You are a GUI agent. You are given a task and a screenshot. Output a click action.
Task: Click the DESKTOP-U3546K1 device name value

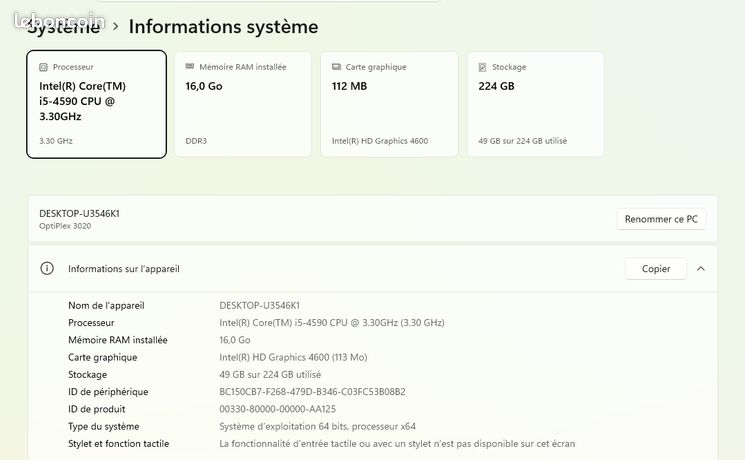click(x=259, y=306)
